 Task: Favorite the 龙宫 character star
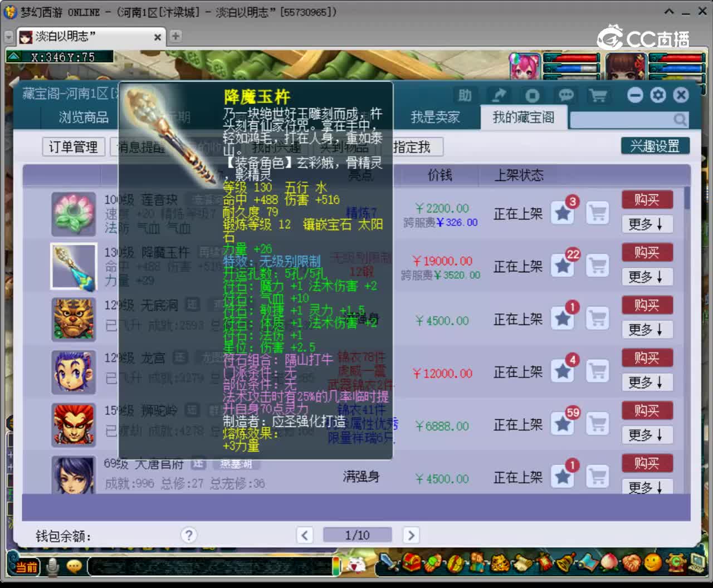click(x=563, y=371)
